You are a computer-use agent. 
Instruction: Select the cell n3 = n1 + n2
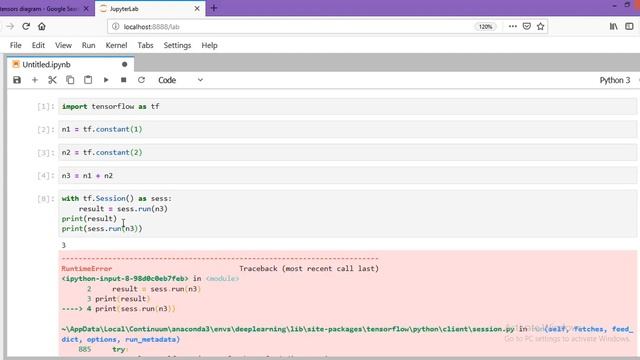pyautogui.click(x=347, y=176)
